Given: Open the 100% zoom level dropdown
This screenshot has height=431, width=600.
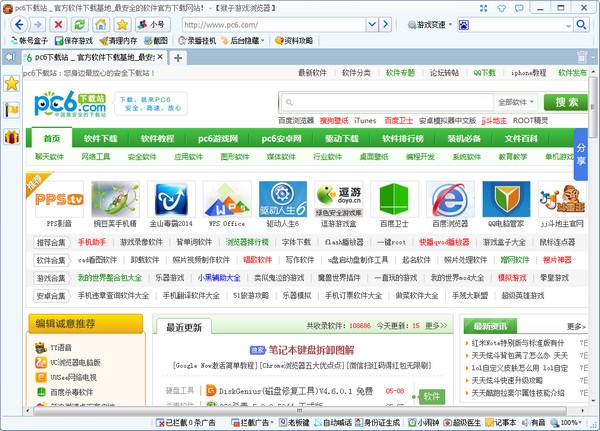Looking at the screenshot, I should 567,422.
